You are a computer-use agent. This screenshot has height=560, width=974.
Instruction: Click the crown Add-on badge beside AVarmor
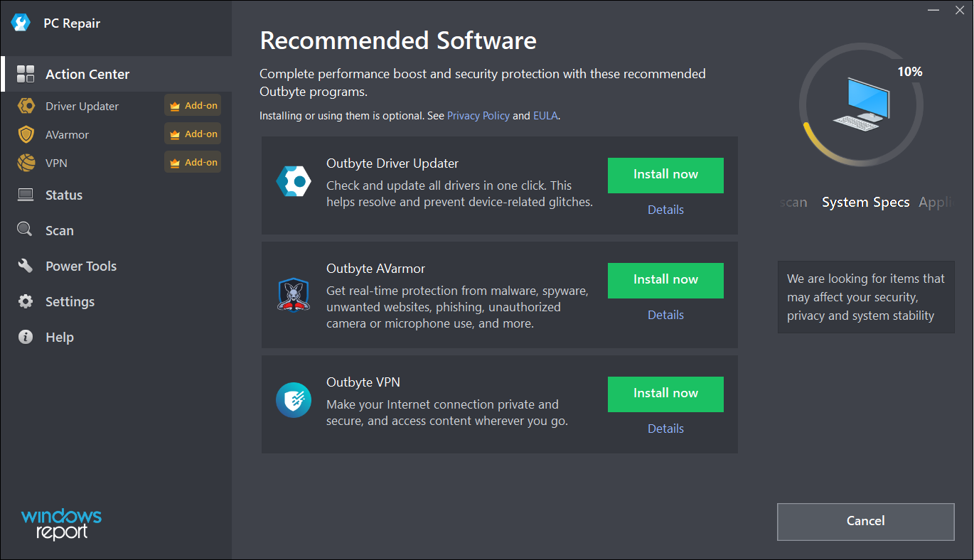193,134
